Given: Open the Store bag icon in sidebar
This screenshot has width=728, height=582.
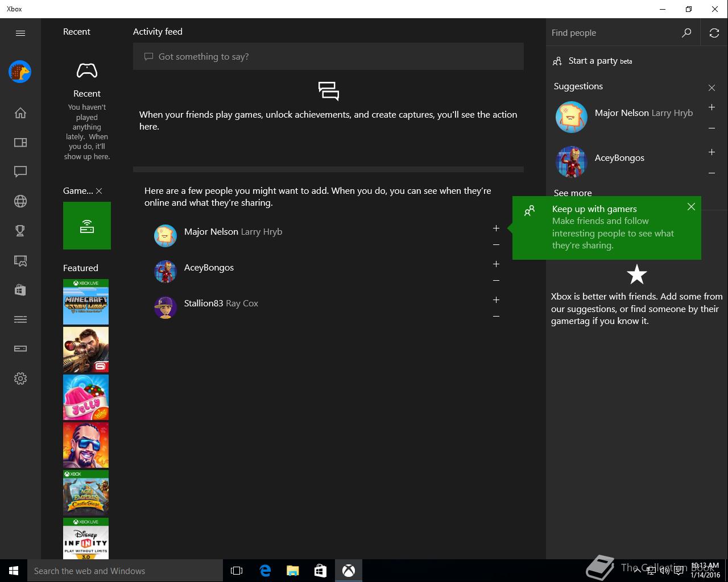Looking at the screenshot, I should 20,290.
